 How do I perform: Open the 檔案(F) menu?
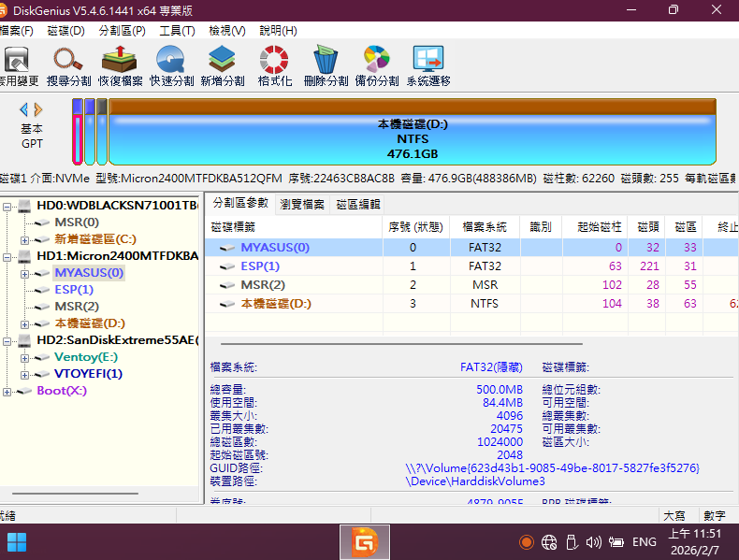[x=17, y=31]
